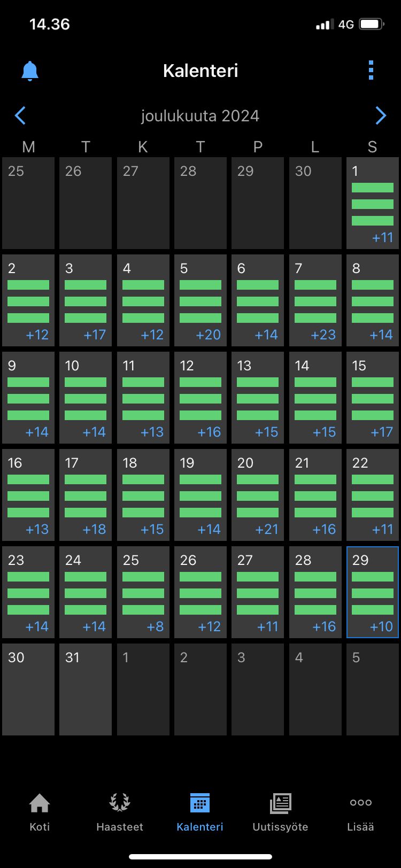Tap the +20 link on December 5
The height and width of the screenshot is (868, 401).
click(208, 335)
